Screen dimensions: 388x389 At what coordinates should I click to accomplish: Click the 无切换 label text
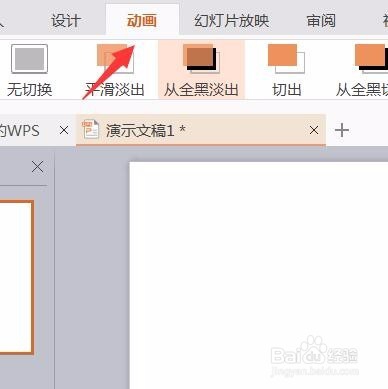[29, 90]
